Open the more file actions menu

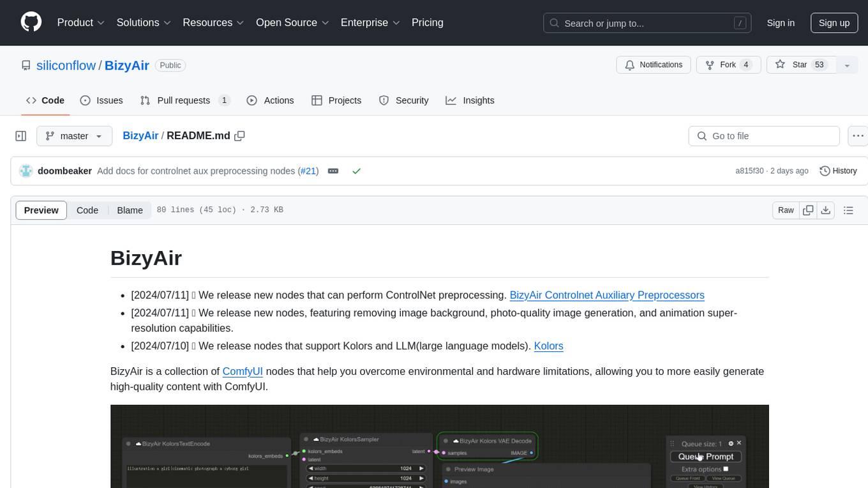[858, 136]
